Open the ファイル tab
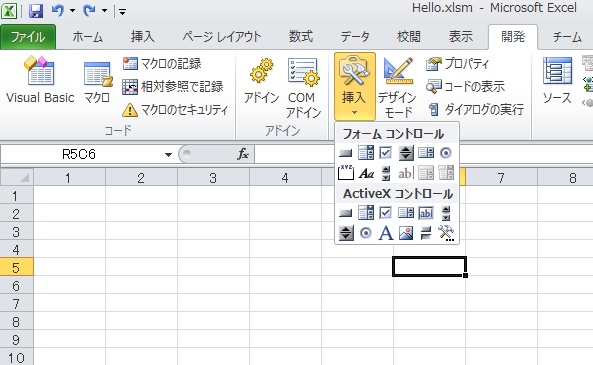The image size is (593, 365). 28,37
